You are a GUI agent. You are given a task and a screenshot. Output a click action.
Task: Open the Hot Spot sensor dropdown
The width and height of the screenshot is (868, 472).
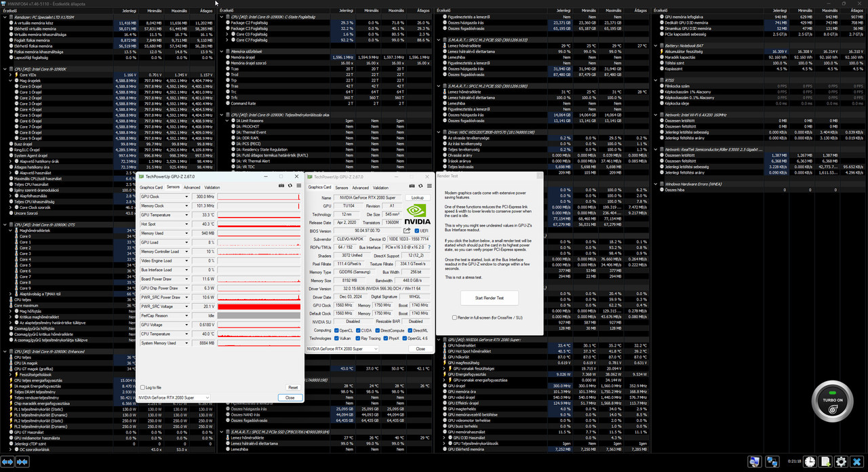pyautogui.click(x=186, y=224)
